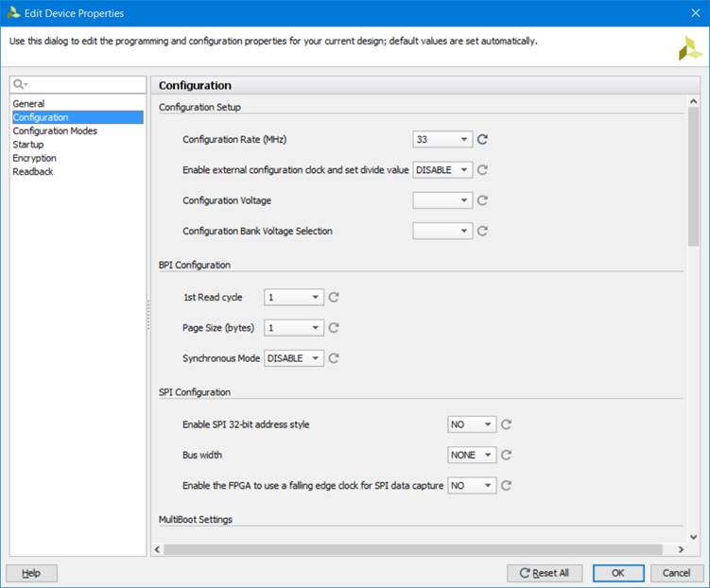This screenshot has width=710, height=588.
Task: Open the Bus width dropdown
Action: tap(472, 455)
